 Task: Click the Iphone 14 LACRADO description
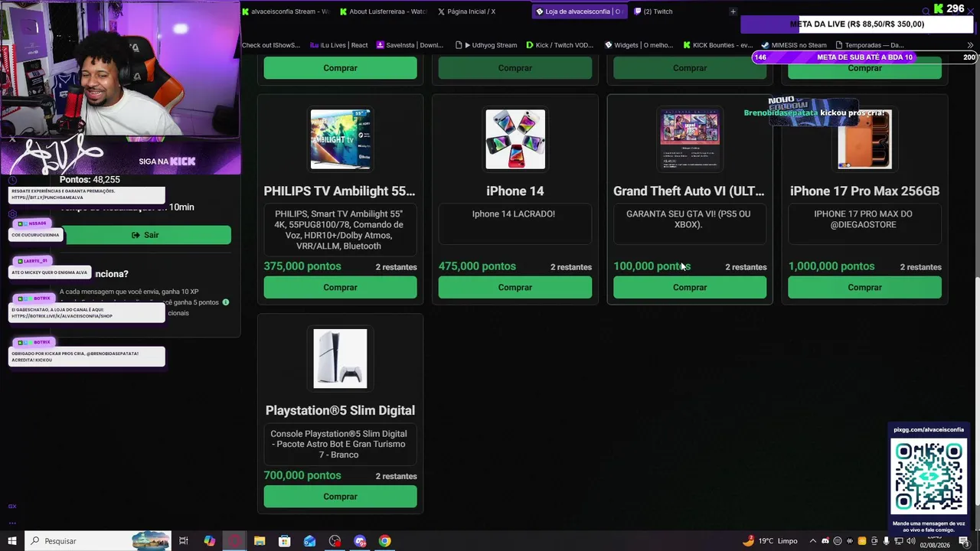point(514,214)
